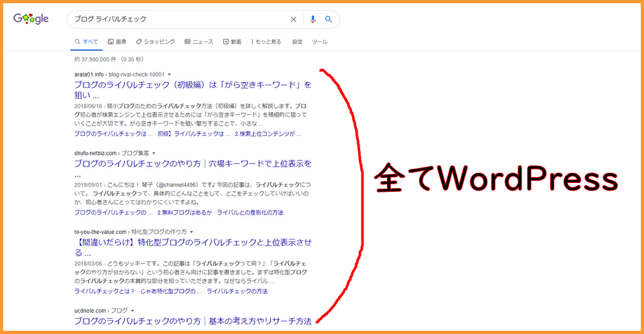Open result ブログのライバルチェック（初級編）は「がら空きキーワード」

(193, 90)
